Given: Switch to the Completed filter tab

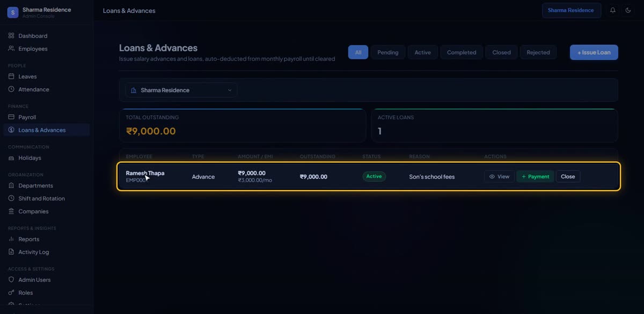Looking at the screenshot, I should (x=462, y=53).
